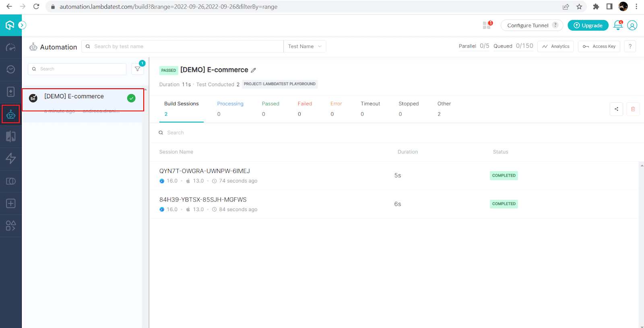Click the Selenium icon on build item

(33, 98)
